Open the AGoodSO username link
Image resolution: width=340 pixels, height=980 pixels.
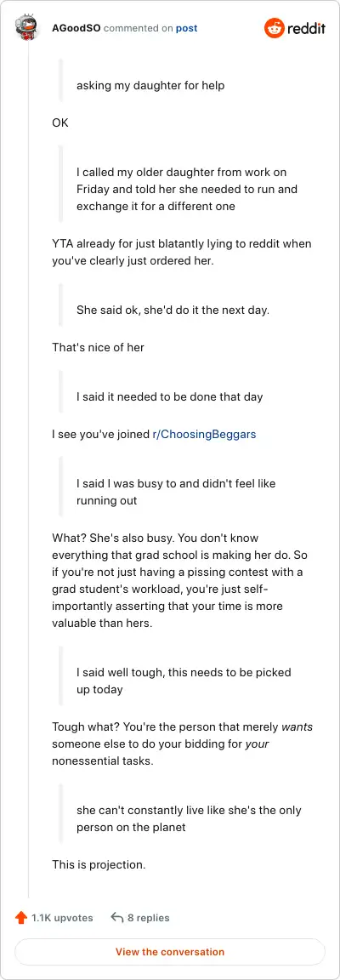pyautogui.click(x=76, y=28)
